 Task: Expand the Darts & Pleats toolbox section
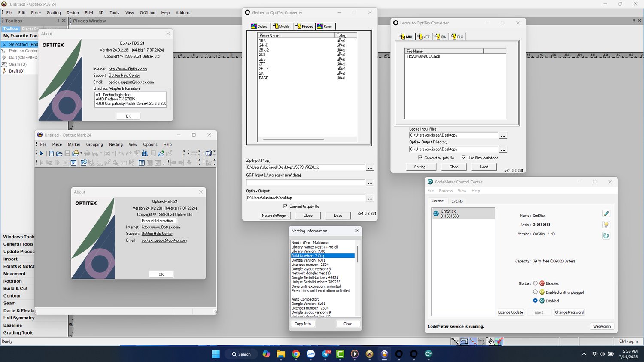[x=19, y=310]
